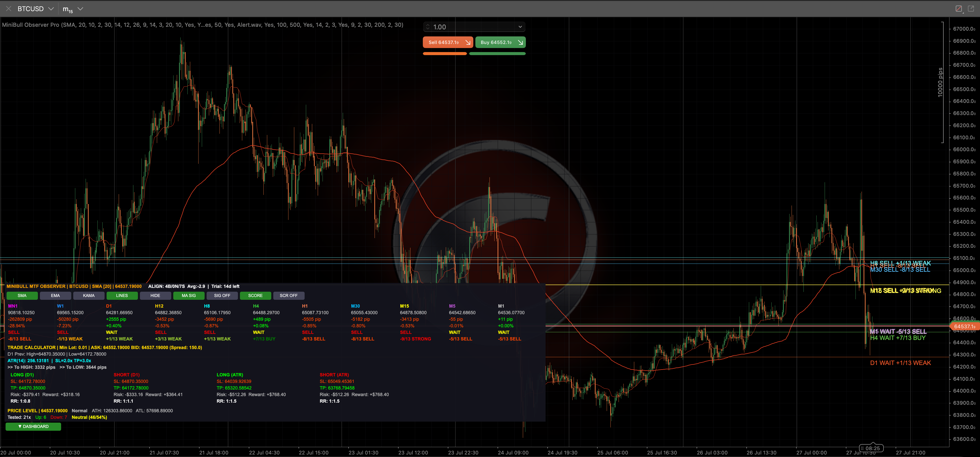Image resolution: width=980 pixels, height=457 pixels.
Task: Click the M15 timeframe column header
Action: tap(404, 306)
